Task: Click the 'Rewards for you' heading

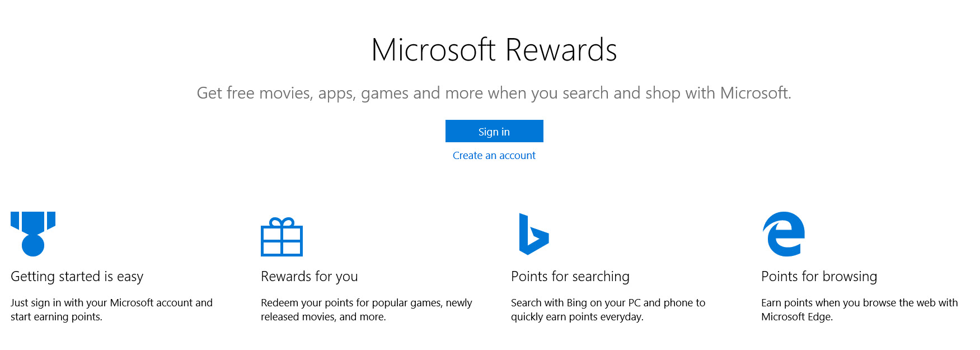Action: click(310, 277)
